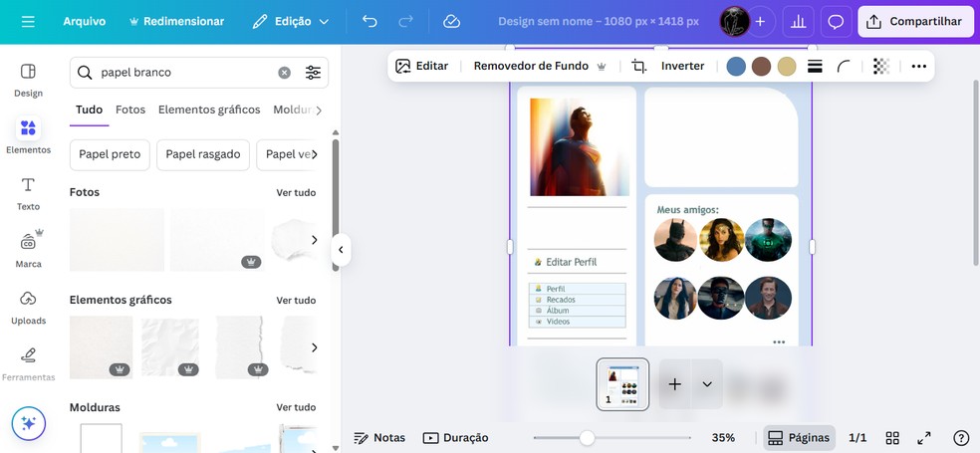Launch the magic assistant sparkle button
The width and height of the screenshot is (980, 453).
coord(28,424)
